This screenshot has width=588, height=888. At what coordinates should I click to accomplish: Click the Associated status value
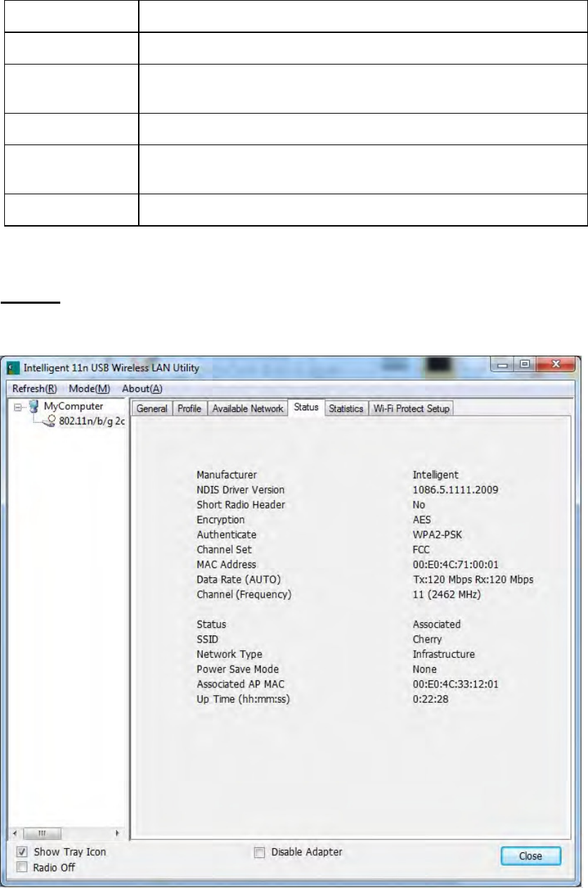click(437, 624)
